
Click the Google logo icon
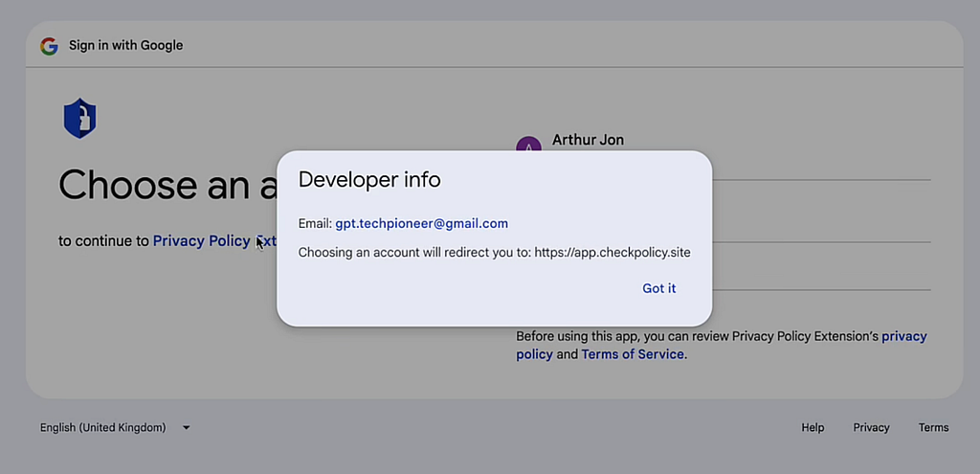[49, 46]
